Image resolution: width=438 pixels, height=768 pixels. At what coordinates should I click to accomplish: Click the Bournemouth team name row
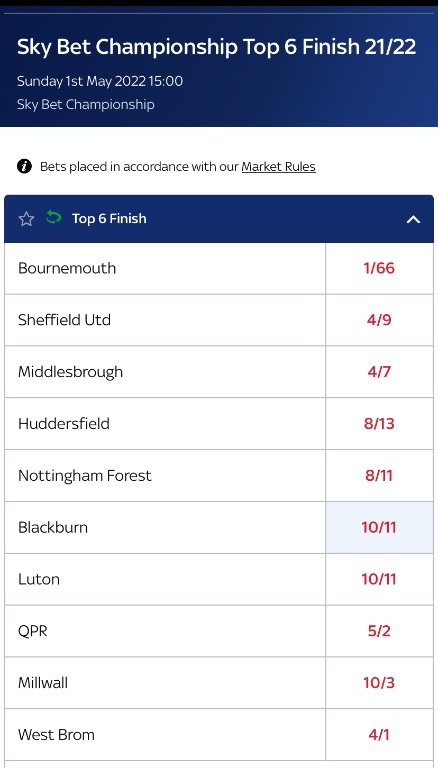click(165, 268)
